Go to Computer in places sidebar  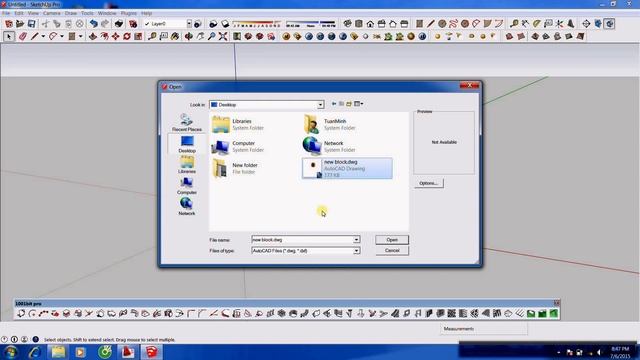pos(187,186)
